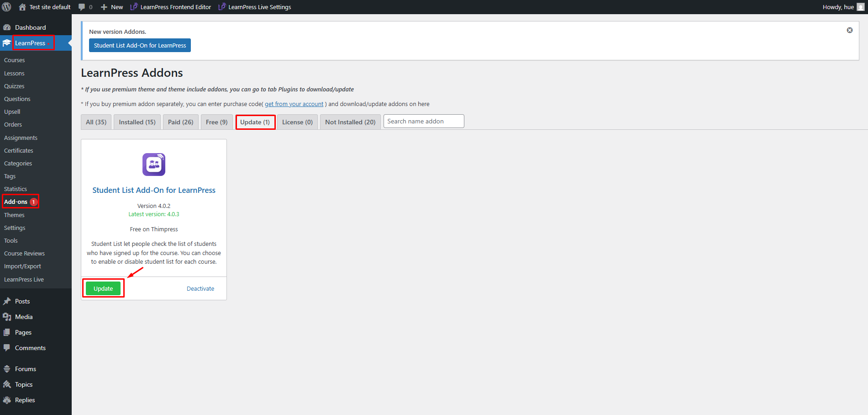Click the Test site default site name
The height and width of the screenshot is (415, 868).
tap(50, 7)
